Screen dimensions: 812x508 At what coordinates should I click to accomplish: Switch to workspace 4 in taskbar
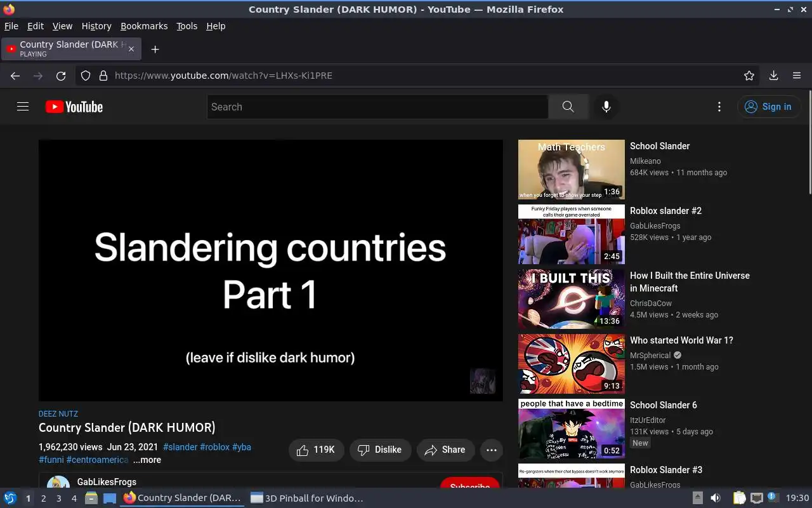click(74, 498)
